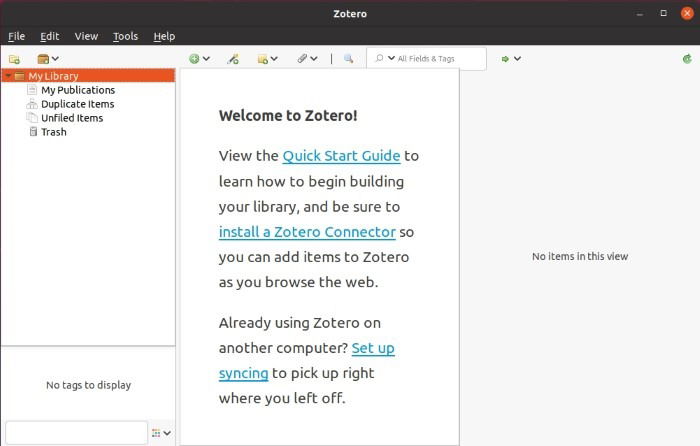Click the New Collection icon
The height and width of the screenshot is (446, 700).
14,59
